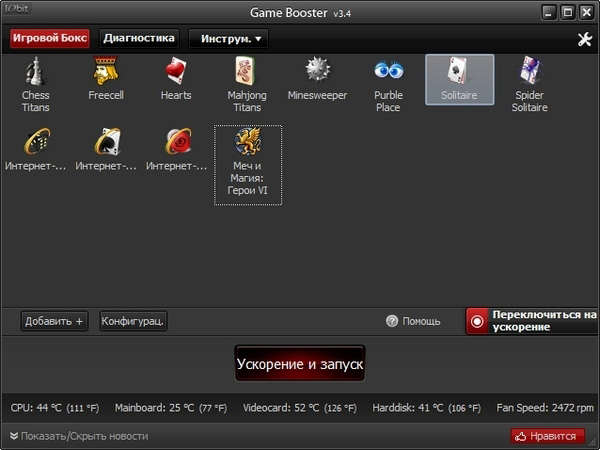Open the Конфигурац. button

(133, 321)
